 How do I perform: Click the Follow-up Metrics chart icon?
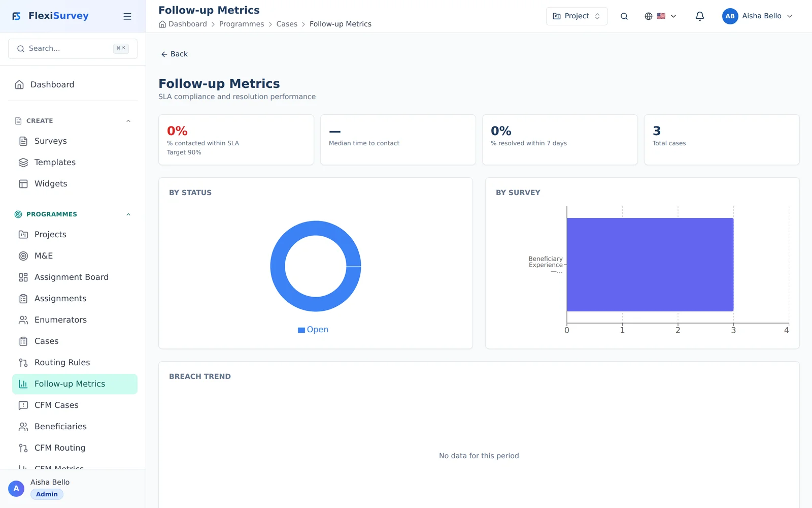click(x=23, y=384)
